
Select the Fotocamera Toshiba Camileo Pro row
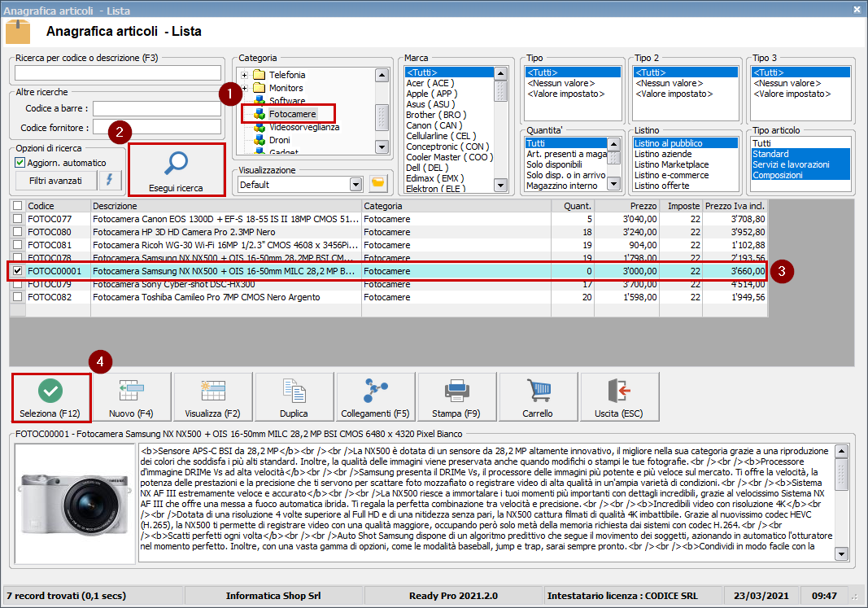click(x=387, y=297)
